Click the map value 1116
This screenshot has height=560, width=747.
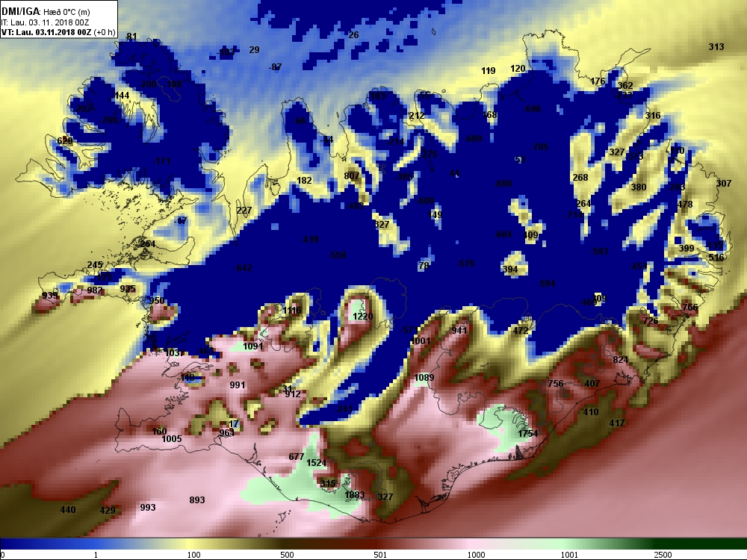292,311
